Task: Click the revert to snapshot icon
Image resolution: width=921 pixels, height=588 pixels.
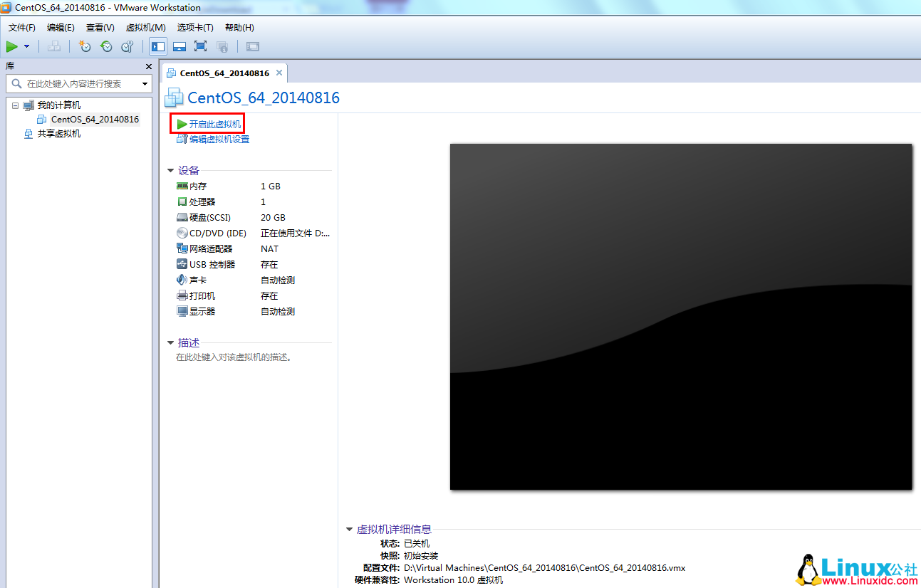Action: point(106,46)
